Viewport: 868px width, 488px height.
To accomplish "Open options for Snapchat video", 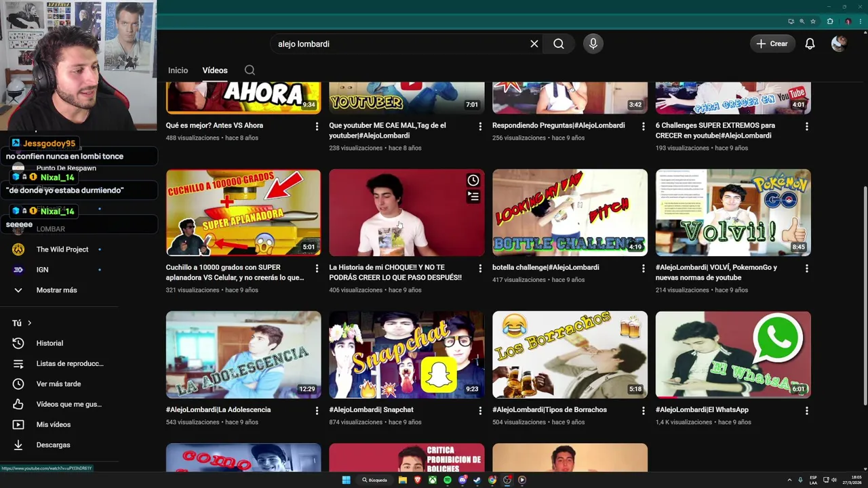I will coord(480,411).
